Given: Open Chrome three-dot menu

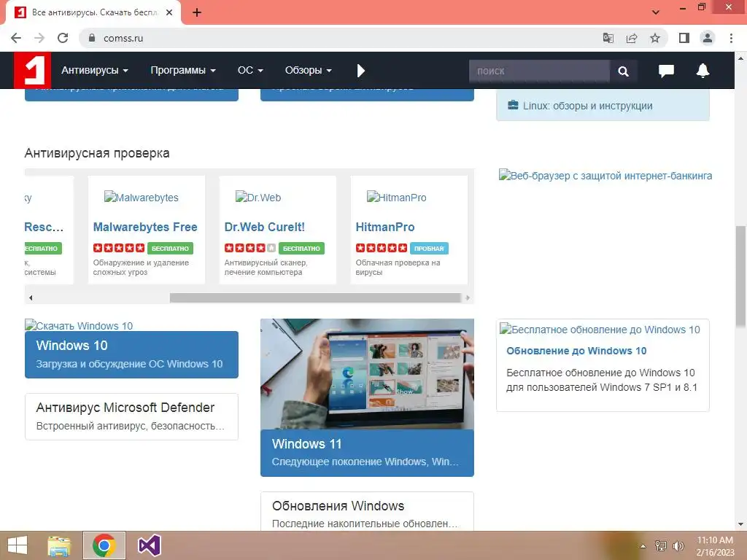Looking at the screenshot, I should tap(731, 38).
